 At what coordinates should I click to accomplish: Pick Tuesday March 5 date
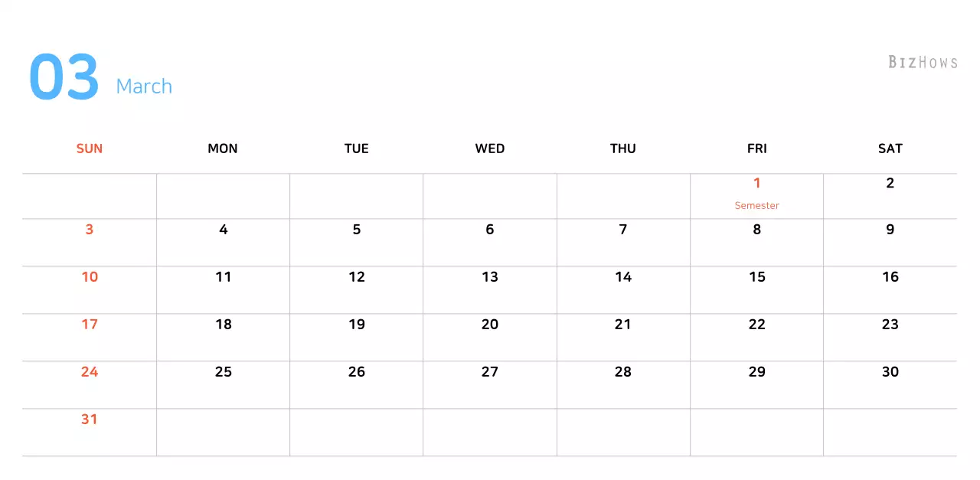(x=356, y=230)
